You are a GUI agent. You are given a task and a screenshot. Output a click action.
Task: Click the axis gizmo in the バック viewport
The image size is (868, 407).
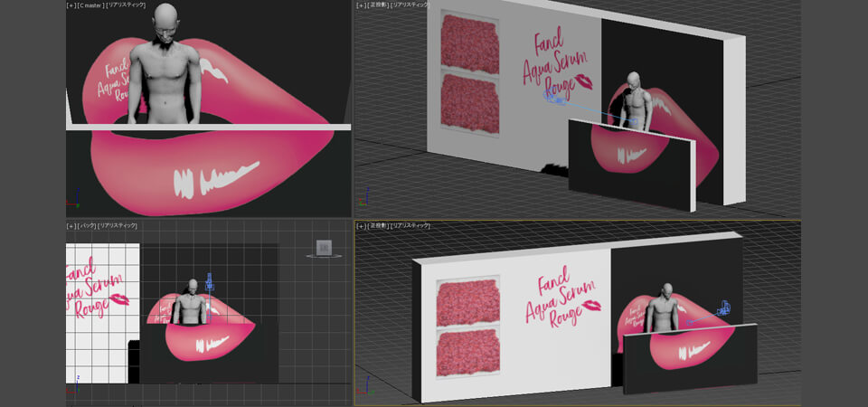tap(73, 383)
